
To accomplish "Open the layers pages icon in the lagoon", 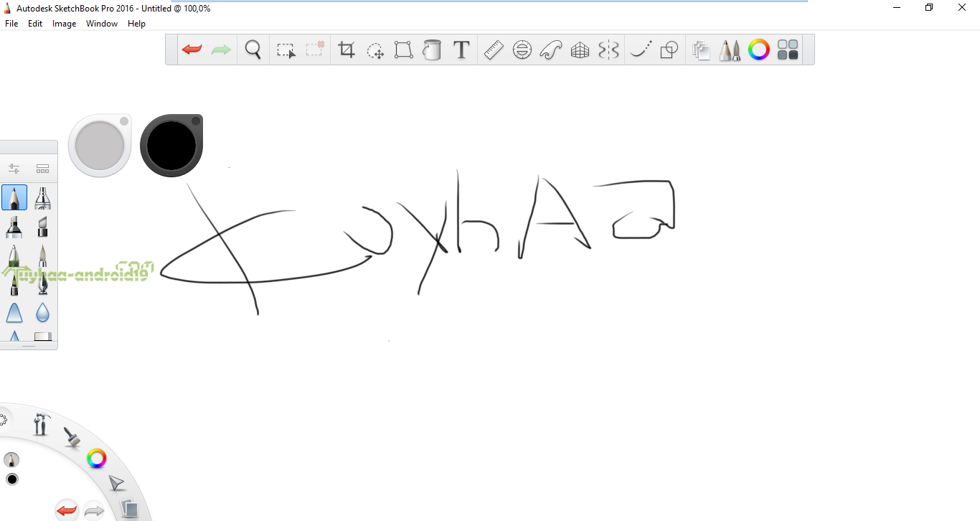I will [129, 509].
